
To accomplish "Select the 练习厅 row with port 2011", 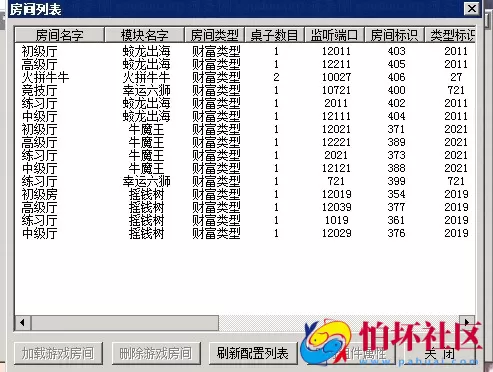I will tap(245, 103).
